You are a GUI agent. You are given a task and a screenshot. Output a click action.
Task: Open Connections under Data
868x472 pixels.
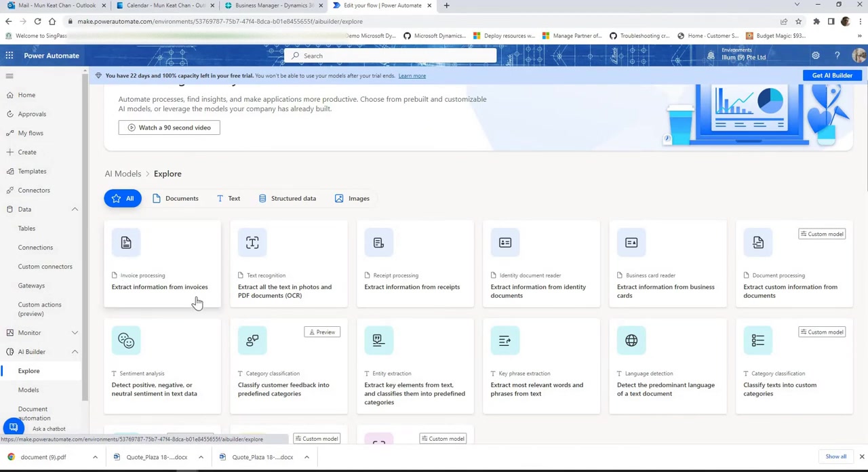tap(35, 248)
